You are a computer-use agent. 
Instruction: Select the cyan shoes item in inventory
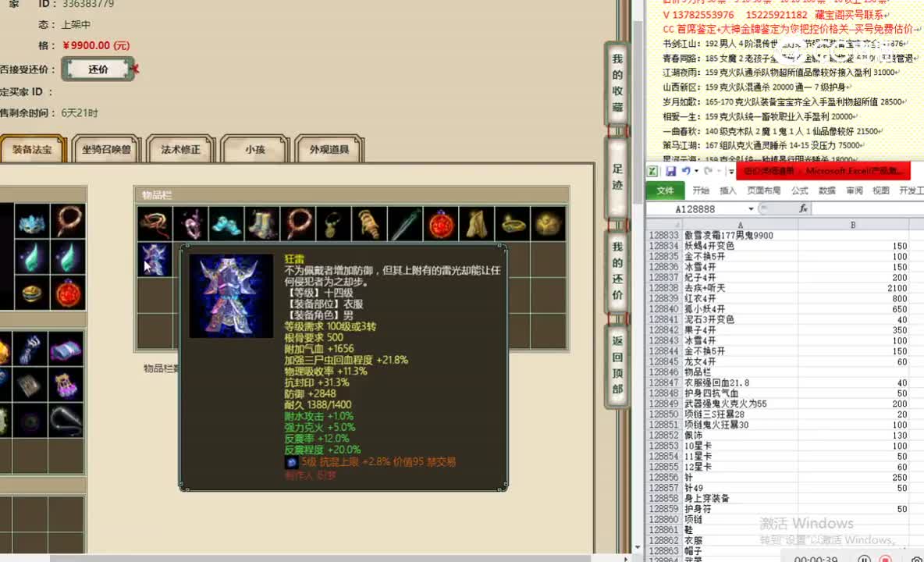tap(227, 224)
